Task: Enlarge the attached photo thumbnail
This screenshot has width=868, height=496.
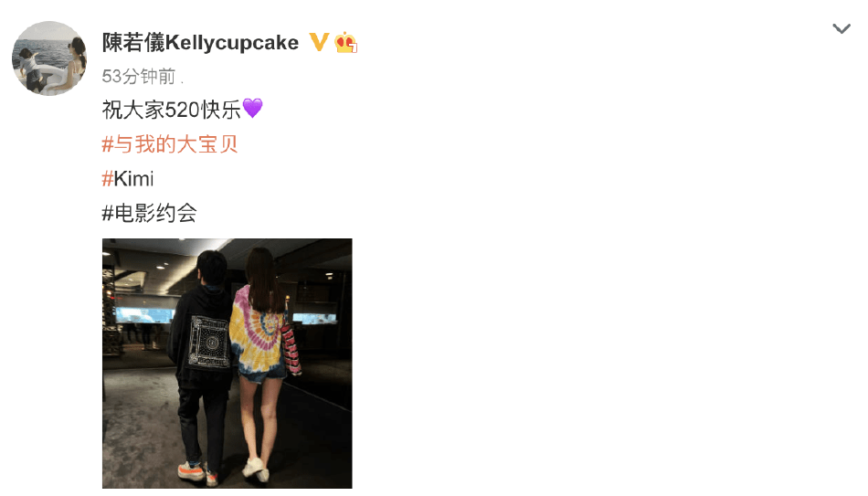Action: [x=227, y=364]
